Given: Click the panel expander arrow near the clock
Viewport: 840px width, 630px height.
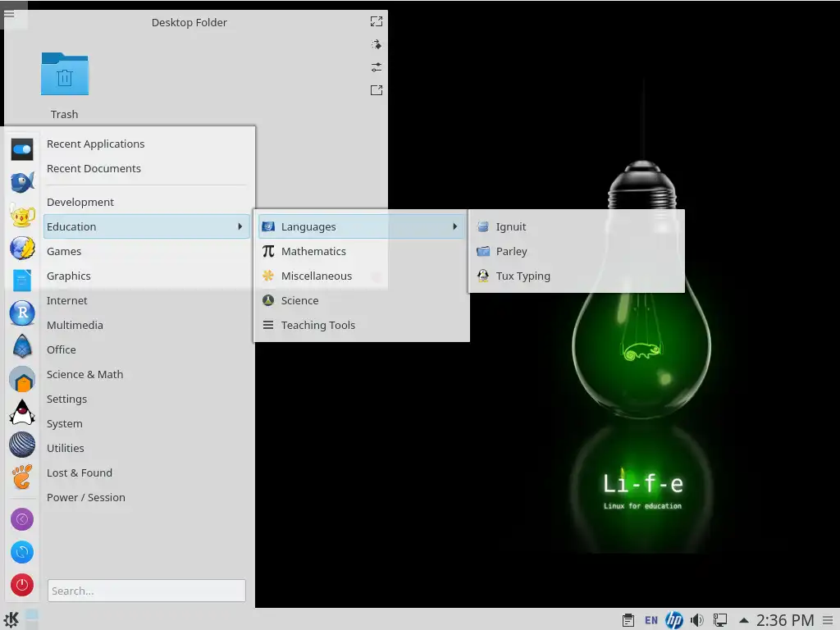Looking at the screenshot, I should [x=742, y=620].
